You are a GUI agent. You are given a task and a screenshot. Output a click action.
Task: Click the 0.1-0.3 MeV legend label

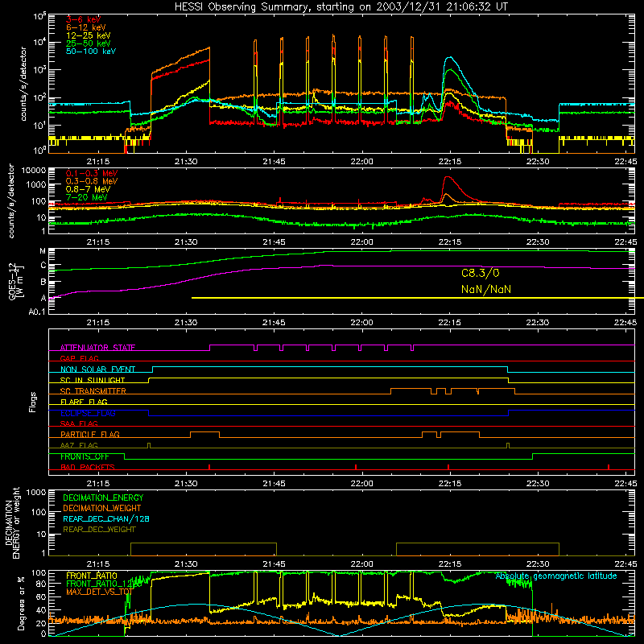point(92,173)
